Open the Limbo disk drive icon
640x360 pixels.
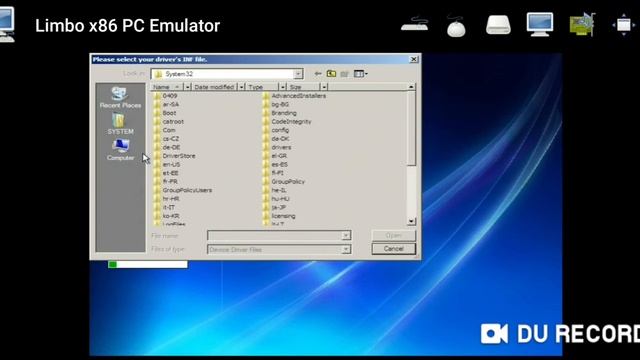498,24
